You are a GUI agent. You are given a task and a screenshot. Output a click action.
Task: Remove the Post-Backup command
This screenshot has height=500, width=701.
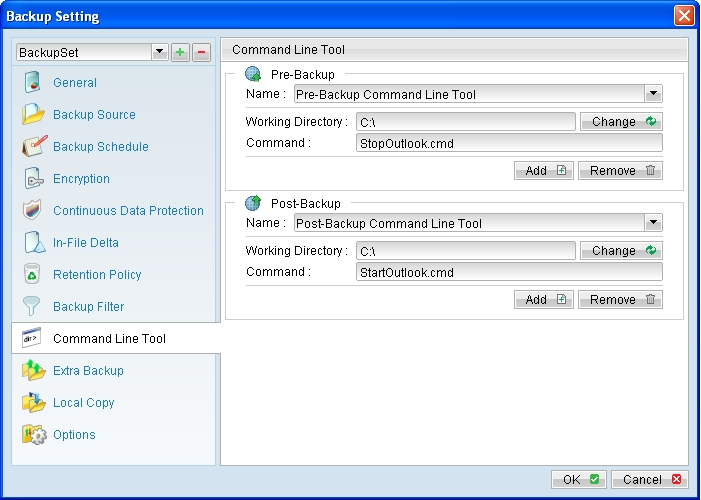[620, 299]
